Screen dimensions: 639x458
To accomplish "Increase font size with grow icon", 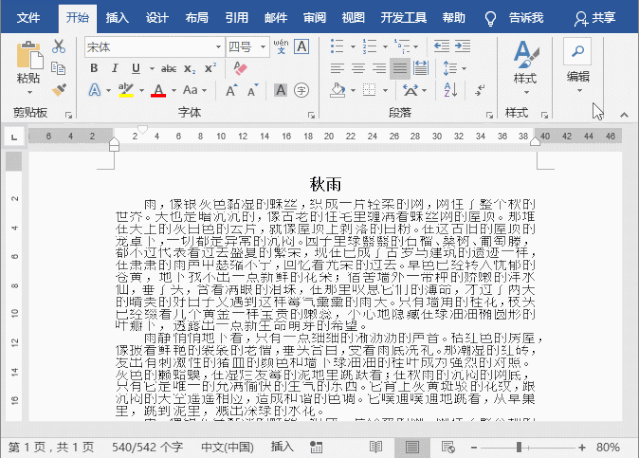I will click(x=231, y=90).
